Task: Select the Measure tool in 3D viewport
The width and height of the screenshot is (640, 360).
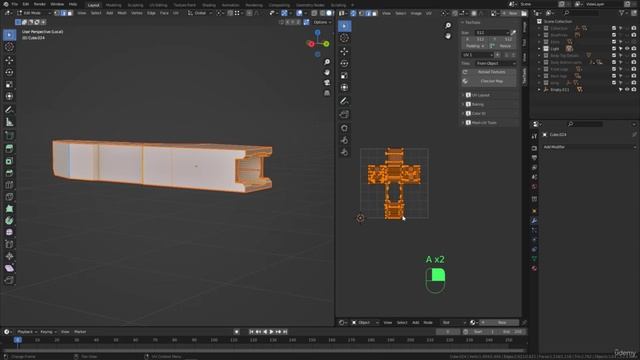Action: click(9, 122)
